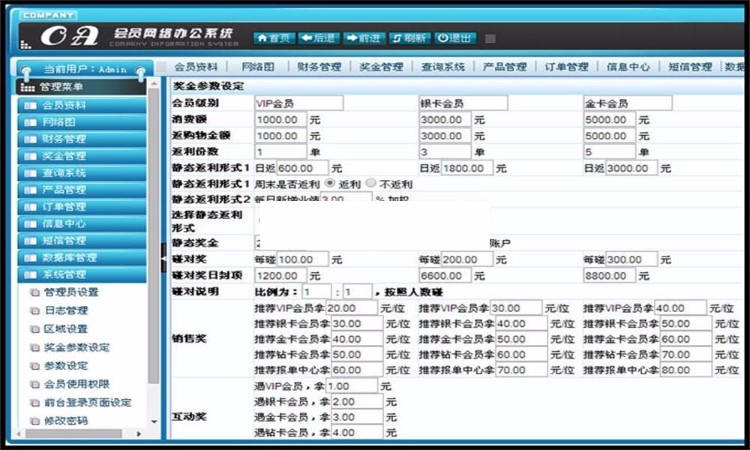Click 推荐VIP会员拿 field showing 20.00
This screenshot has width=750, height=450.
tap(351, 308)
